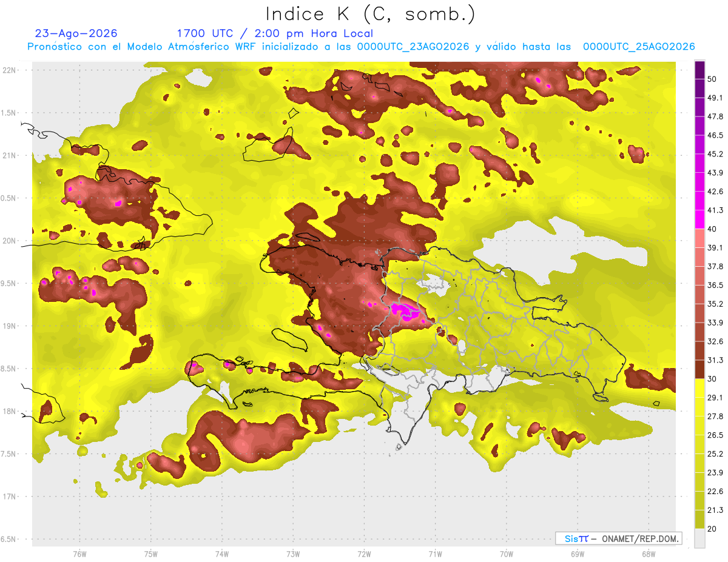Screen dimensions: 728x562
Task: Click the legend value "37.8"
Action: (x=715, y=266)
